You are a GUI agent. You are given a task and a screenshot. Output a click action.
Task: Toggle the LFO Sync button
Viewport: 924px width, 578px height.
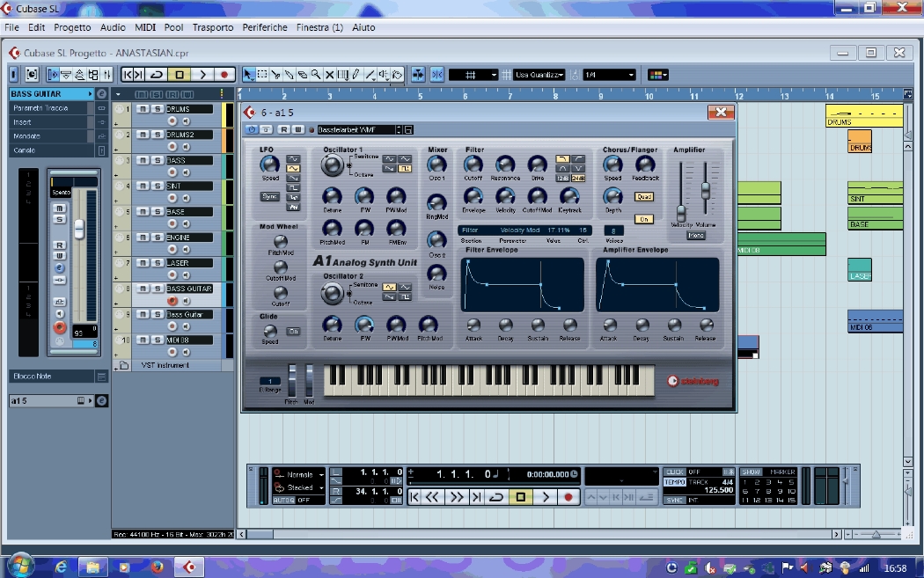pyautogui.click(x=269, y=197)
